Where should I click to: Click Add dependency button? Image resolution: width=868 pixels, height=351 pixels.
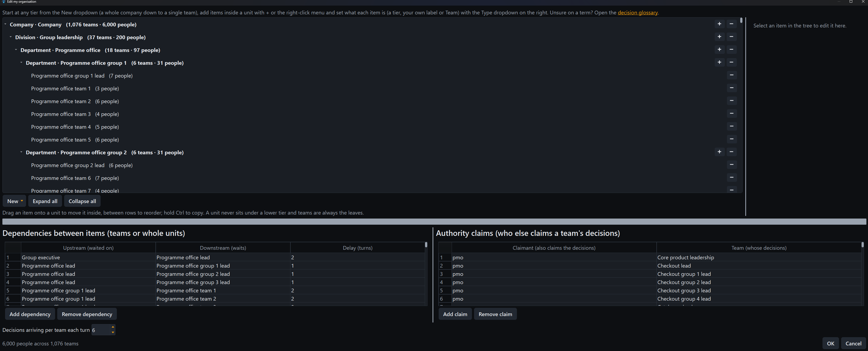[30, 314]
